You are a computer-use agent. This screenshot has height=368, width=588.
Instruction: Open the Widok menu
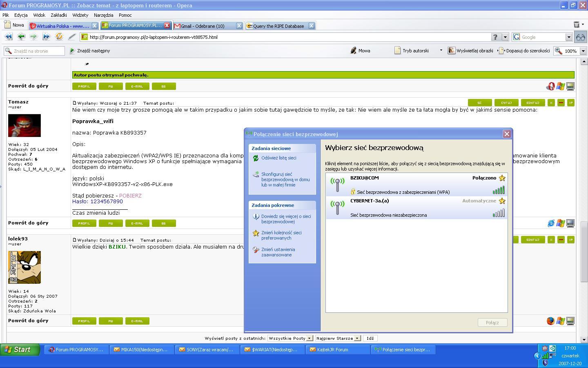coord(39,15)
